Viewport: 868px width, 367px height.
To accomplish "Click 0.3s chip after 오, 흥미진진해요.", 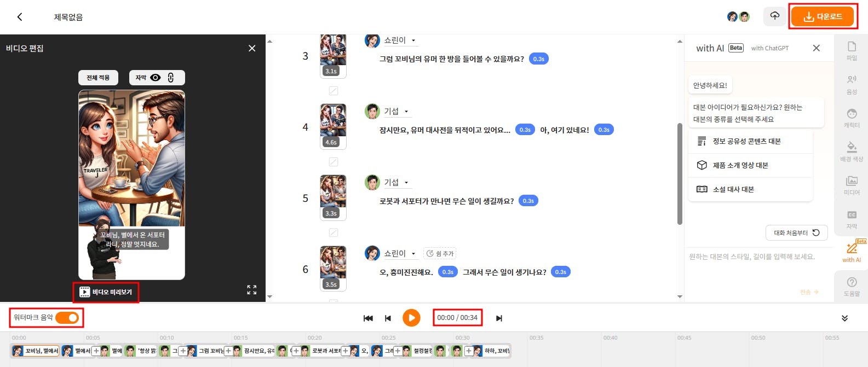I will tap(448, 272).
